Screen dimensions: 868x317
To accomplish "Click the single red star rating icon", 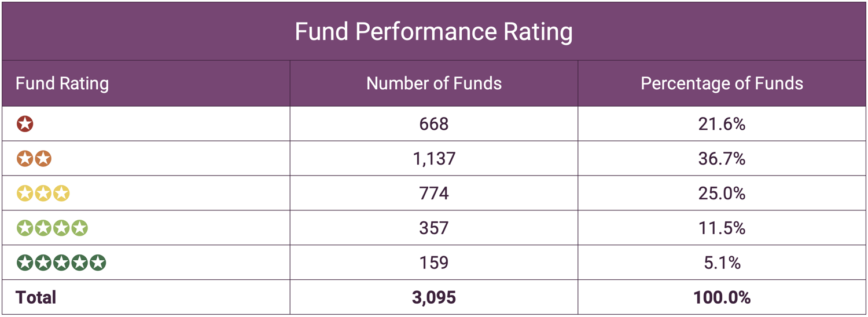I will click(x=25, y=124).
